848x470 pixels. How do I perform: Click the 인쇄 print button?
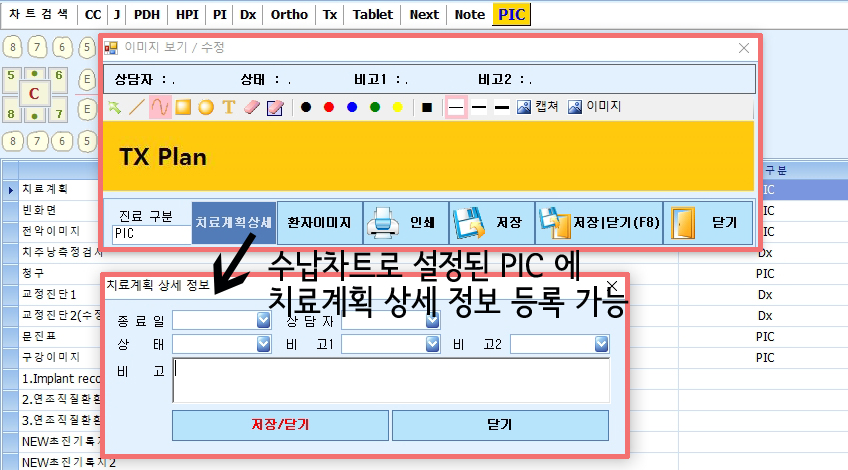406,223
